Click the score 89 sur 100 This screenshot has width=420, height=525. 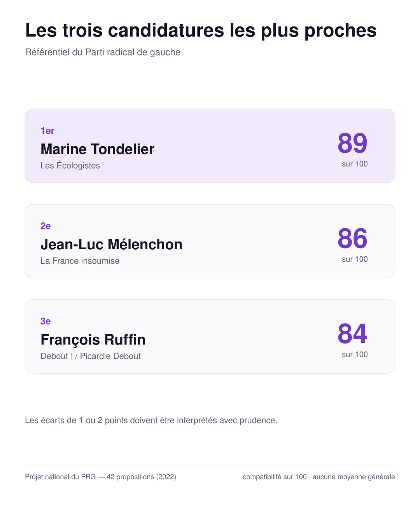353,149
